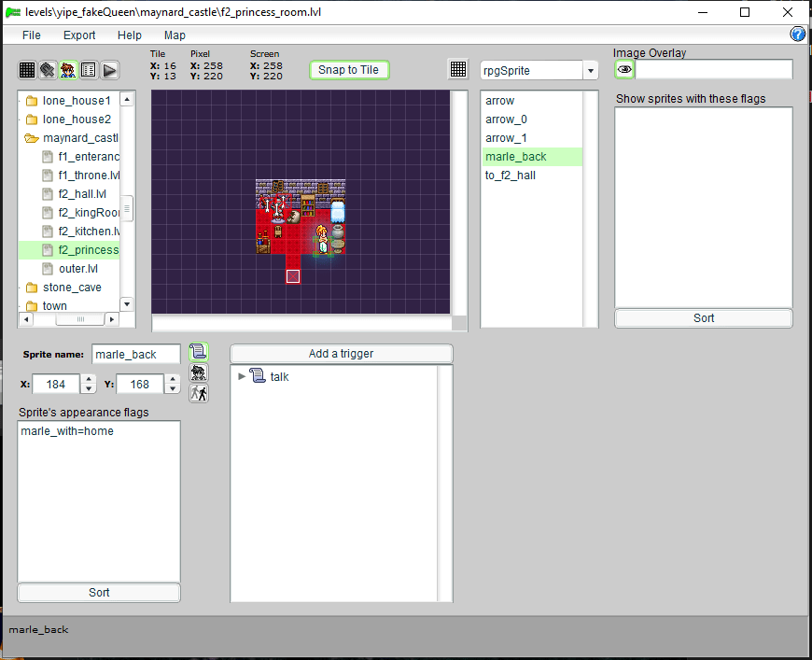Click the walking figures movement icon
Screen dimensions: 812x660
click(x=198, y=393)
